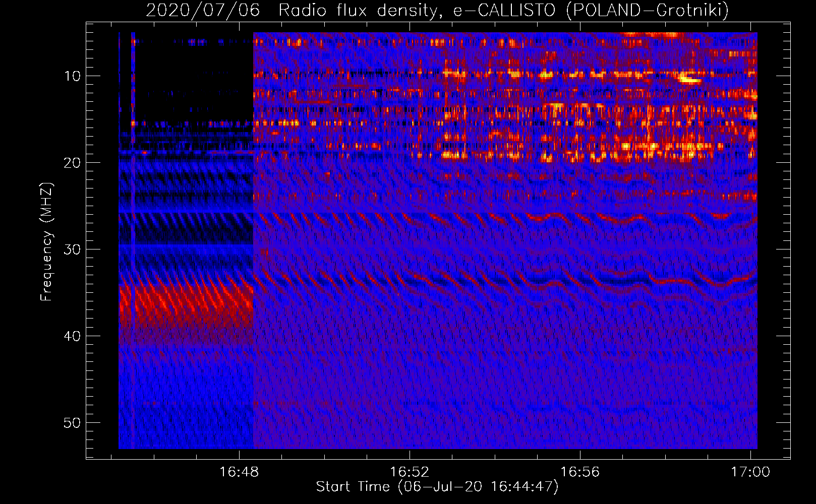Click the '16:48' time axis label
The height and width of the screenshot is (504, 816).
(239, 472)
